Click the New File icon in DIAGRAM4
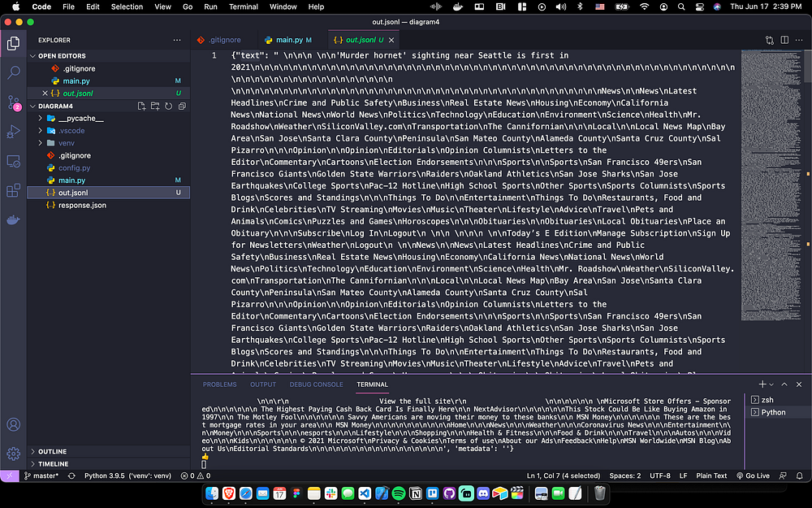 [141, 106]
